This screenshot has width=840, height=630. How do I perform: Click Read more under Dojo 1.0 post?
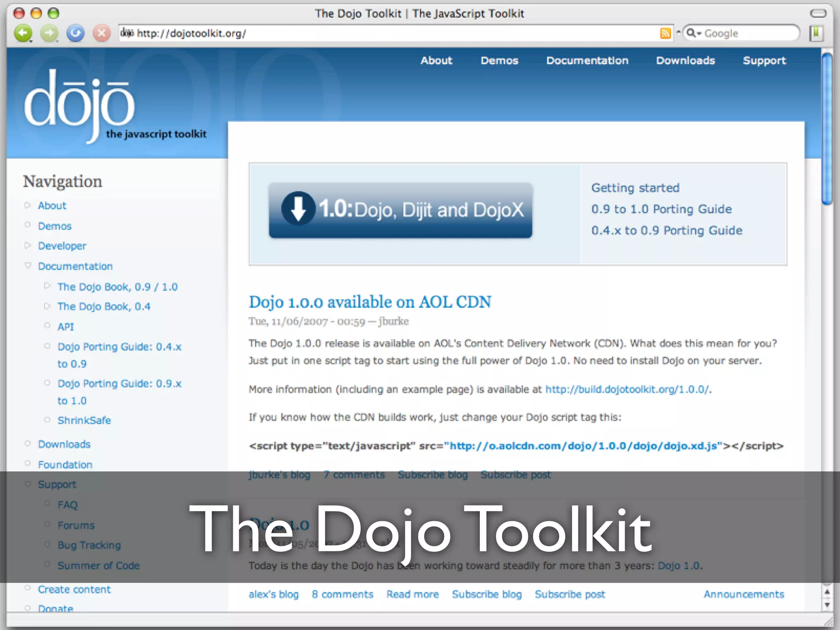tap(413, 594)
